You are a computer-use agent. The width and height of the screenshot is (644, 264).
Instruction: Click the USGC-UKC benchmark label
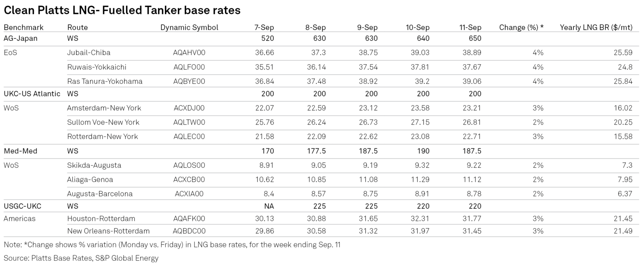(22, 206)
